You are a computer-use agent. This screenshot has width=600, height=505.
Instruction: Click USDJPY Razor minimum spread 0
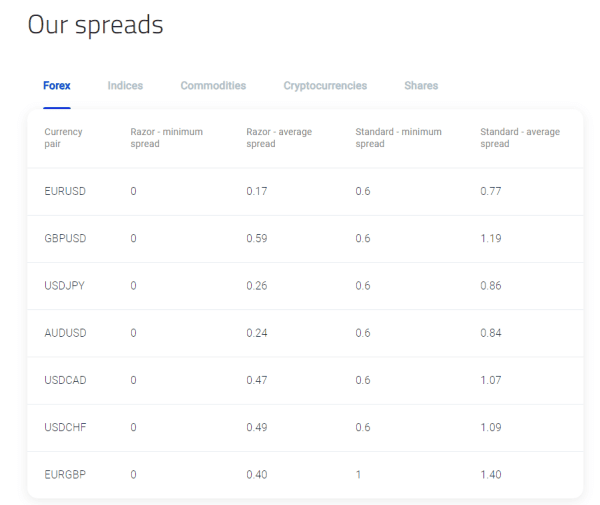133,285
